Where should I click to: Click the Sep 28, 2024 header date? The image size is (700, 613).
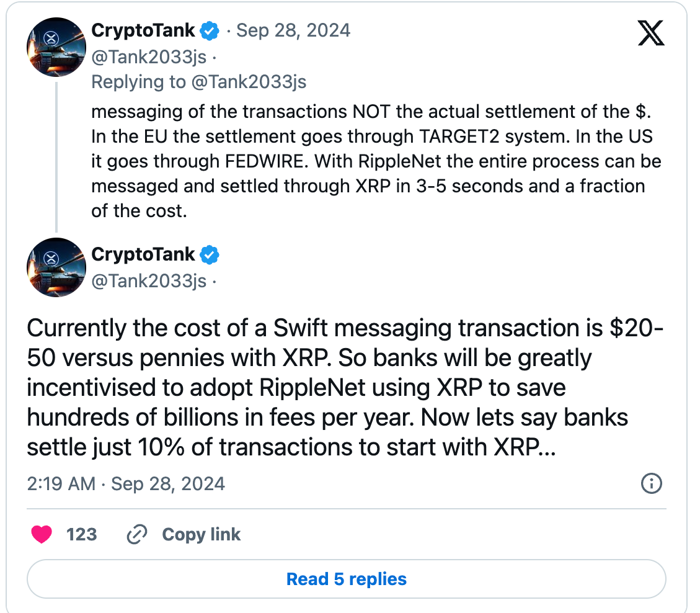(x=293, y=30)
